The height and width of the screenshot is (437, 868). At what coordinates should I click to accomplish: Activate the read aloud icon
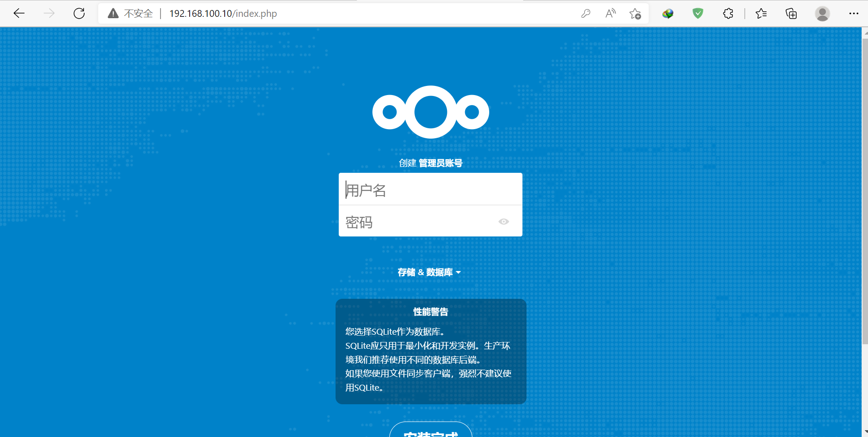click(611, 14)
